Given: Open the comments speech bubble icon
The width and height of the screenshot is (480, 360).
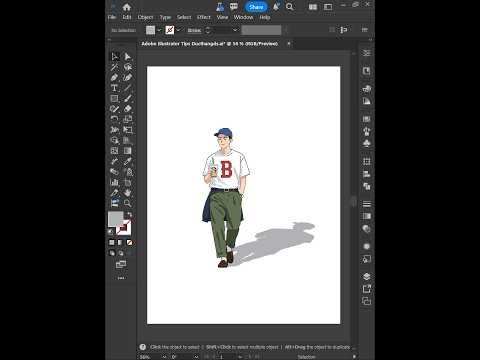Looking at the screenshot, I should click(x=234, y=7).
